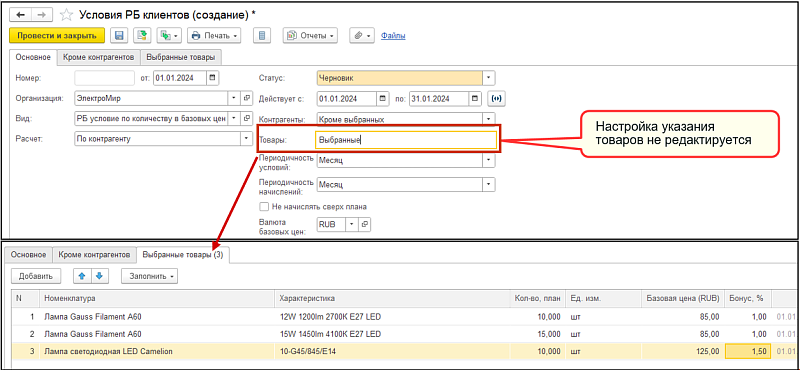The height and width of the screenshot is (370, 800).
Task: Click the highlighted bonus cell 1,50
Action: click(748, 352)
